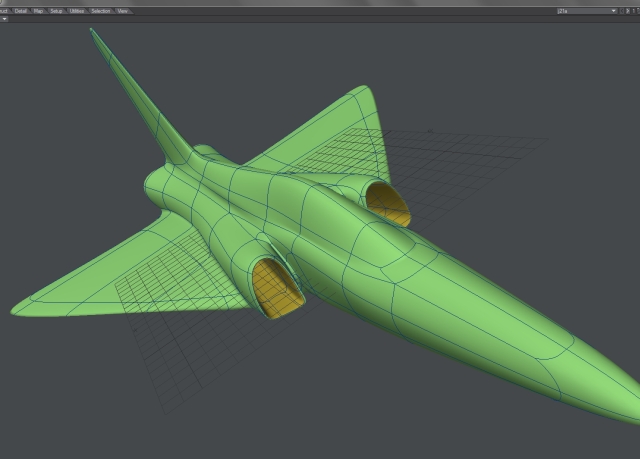Open the View tab
640x459 pixels.
[123, 11]
